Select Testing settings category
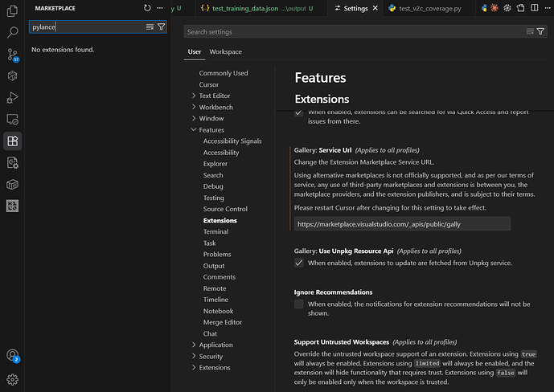Screen dimensions: 554x392 pos(213,198)
